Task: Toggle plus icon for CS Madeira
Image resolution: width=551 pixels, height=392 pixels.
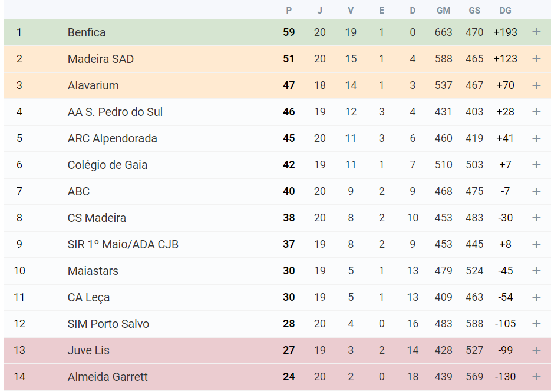Action: pos(536,218)
